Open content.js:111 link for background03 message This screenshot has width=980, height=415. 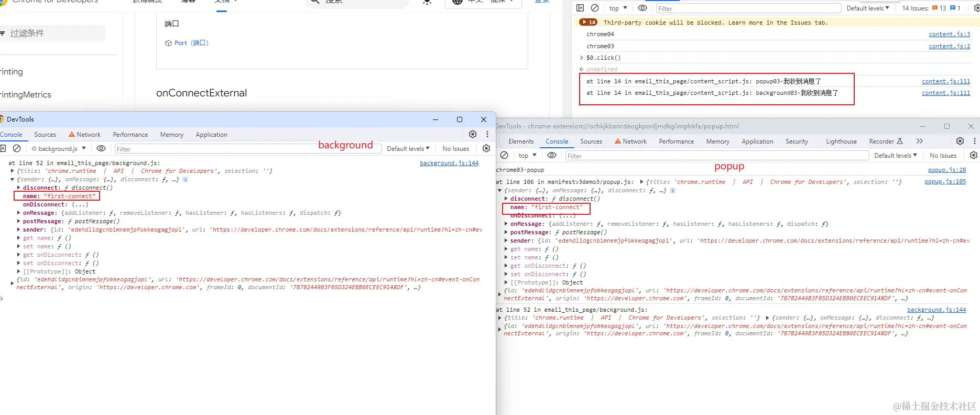point(946,93)
